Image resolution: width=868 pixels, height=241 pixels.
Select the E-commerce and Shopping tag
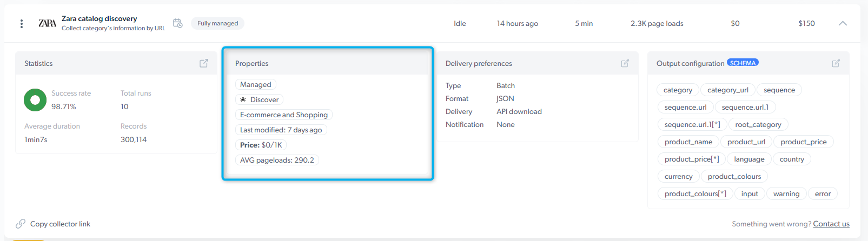tap(284, 115)
